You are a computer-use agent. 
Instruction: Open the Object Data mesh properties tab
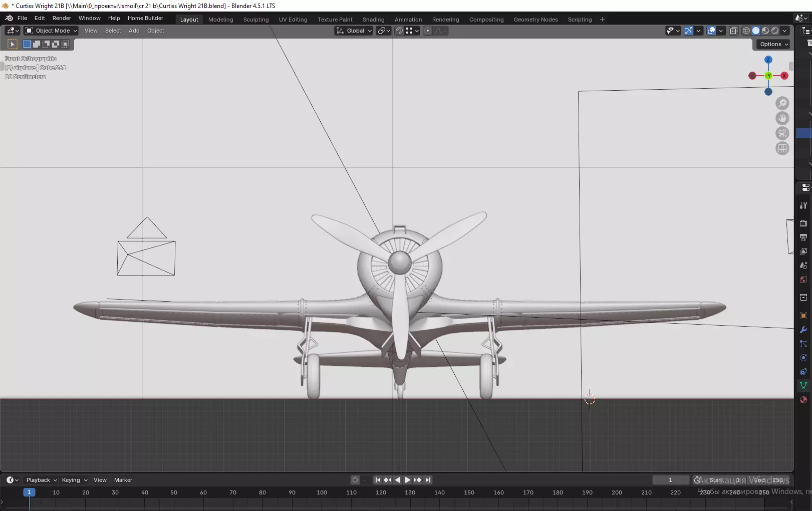point(803,386)
